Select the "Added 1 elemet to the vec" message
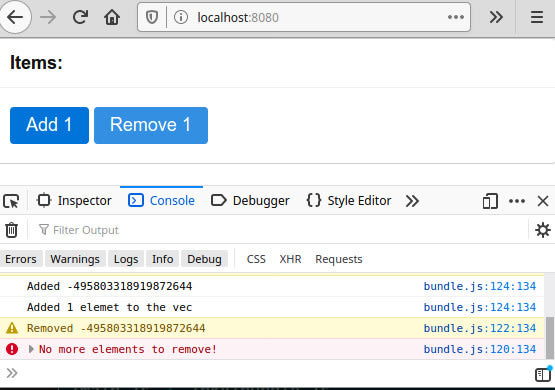Image resolution: width=555 pixels, height=390 pixels. 109,307
